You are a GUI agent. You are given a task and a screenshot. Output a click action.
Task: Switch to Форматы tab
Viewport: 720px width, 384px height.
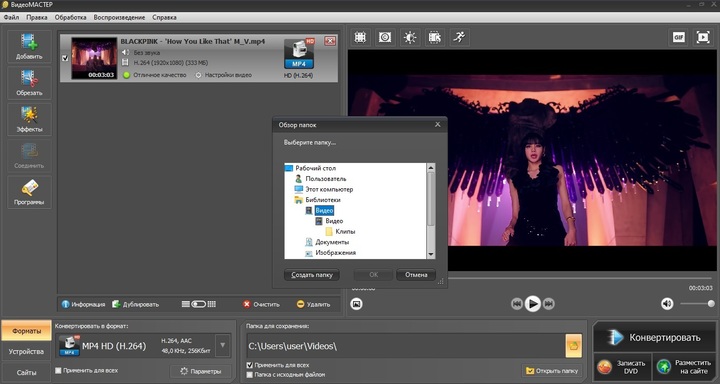point(26,331)
